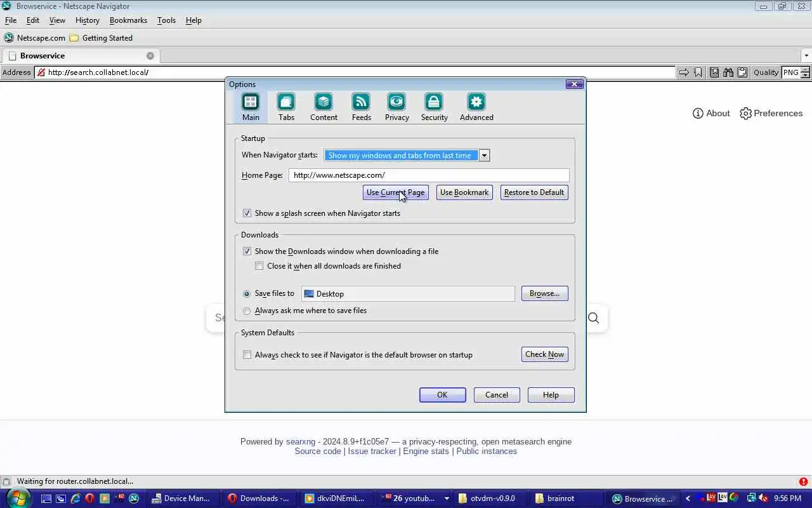Click the status bar page icon at left
812x508 pixels.
[x=6, y=482]
